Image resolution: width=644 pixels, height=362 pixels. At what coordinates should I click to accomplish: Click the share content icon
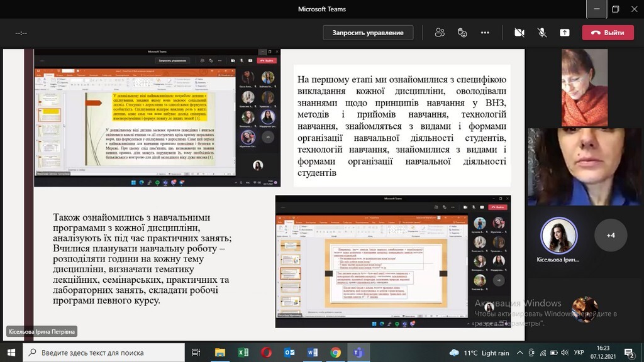[x=564, y=33]
